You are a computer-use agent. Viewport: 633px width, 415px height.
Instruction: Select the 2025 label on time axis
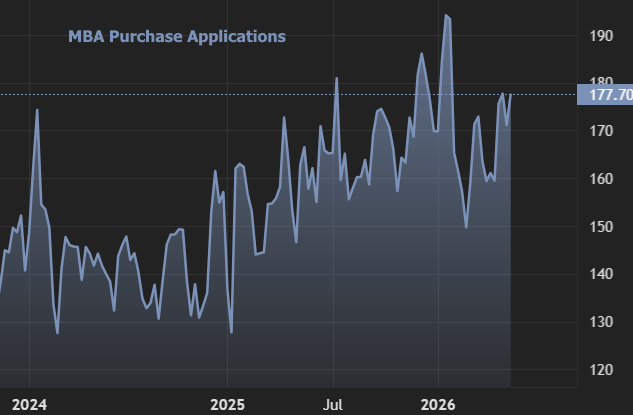point(227,405)
